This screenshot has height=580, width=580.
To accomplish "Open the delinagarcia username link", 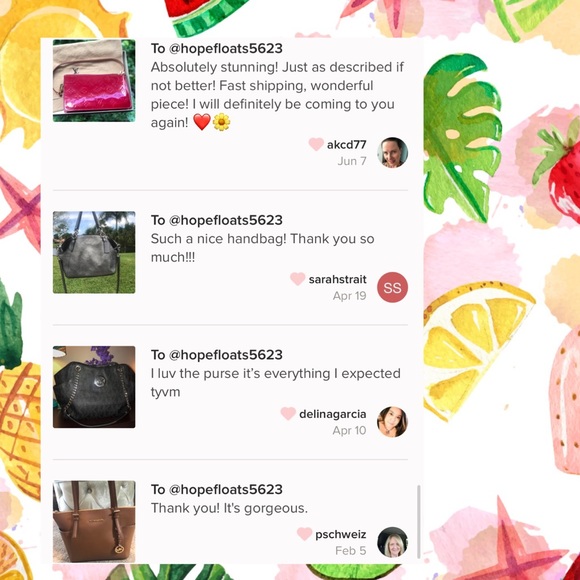I will coord(333,414).
